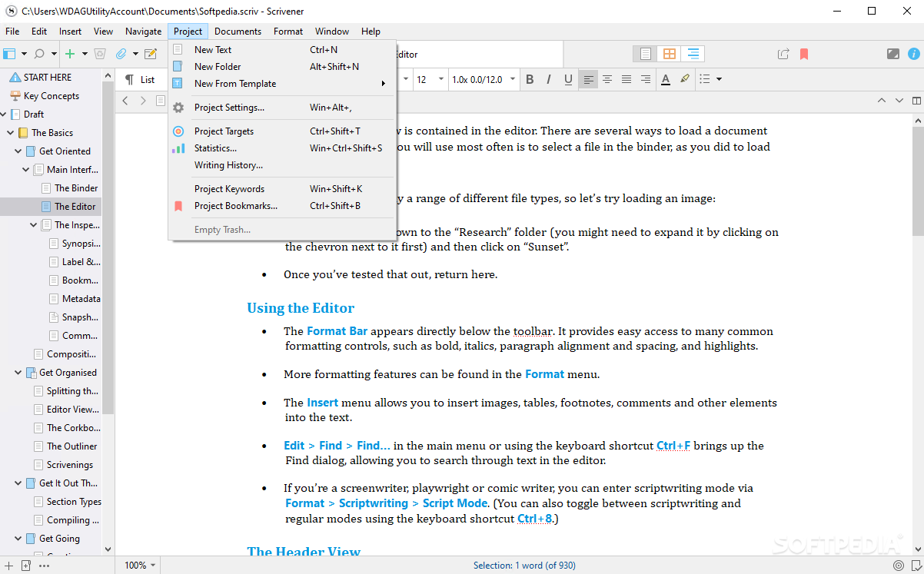Switch to Outliner view mode
This screenshot has height=574, width=924.
693,54
